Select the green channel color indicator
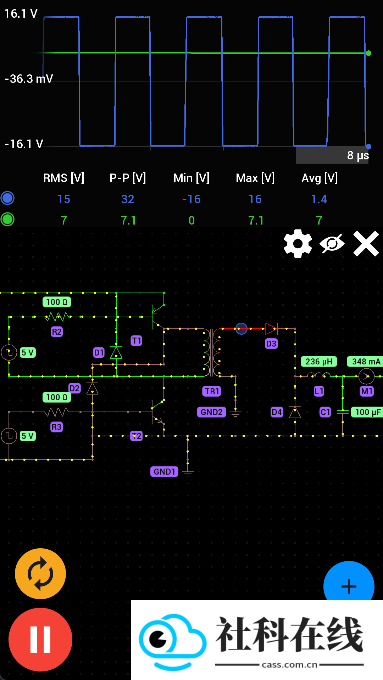Image resolution: width=383 pixels, height=680 pixels. pos(7,220)
